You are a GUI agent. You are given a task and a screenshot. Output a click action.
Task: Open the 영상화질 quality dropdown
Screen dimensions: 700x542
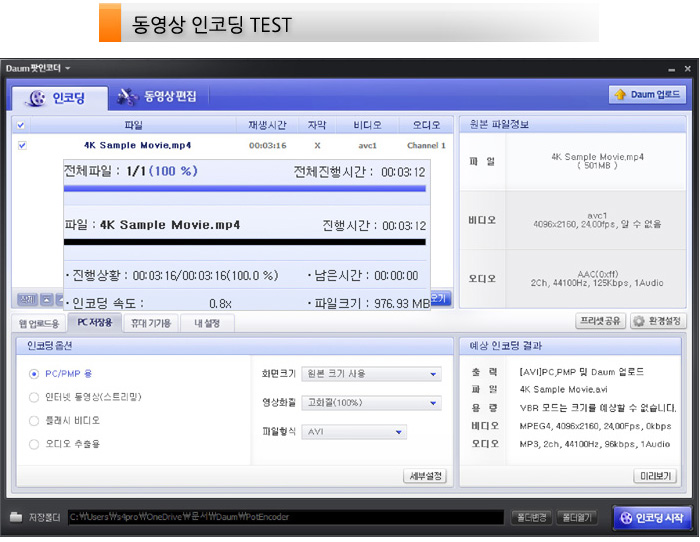click(x=372, y=401)
